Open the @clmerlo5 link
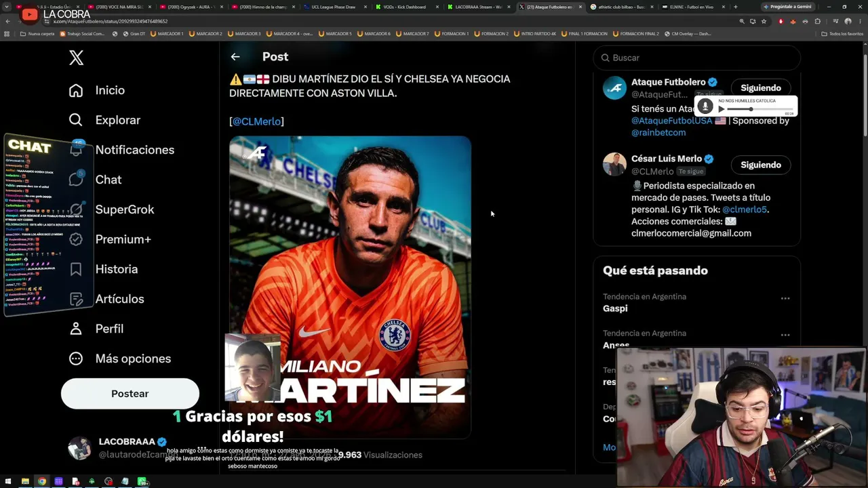 coord(744,209)
